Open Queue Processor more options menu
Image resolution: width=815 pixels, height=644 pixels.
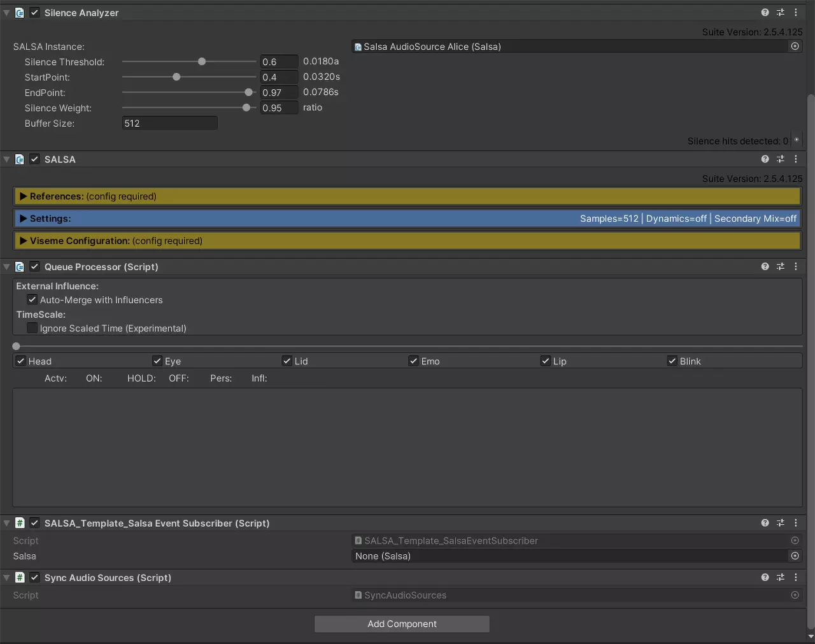795,267
